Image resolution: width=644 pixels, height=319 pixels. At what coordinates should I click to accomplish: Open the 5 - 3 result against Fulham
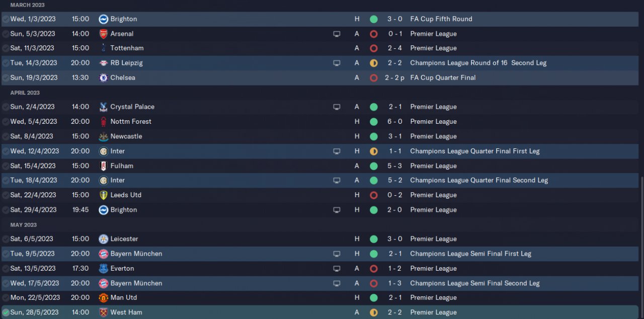(394, 166)
